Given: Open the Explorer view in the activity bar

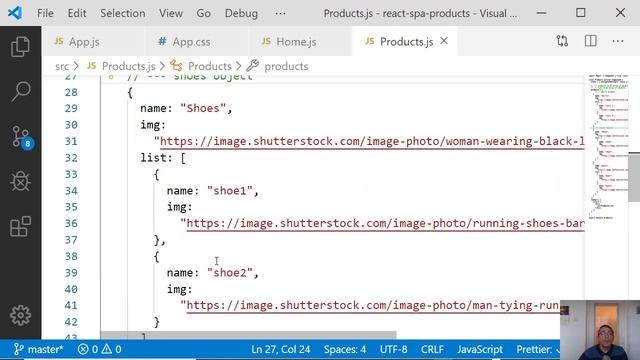Looking at the screenshot, I should [20, 46].
